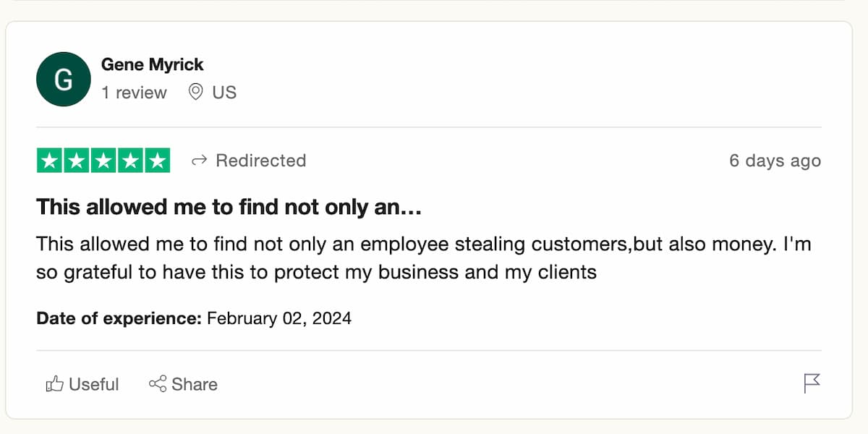Click the fifth green rating star
Image resolution: width=868 pixels, height=434 pixels.
[157, 161]
